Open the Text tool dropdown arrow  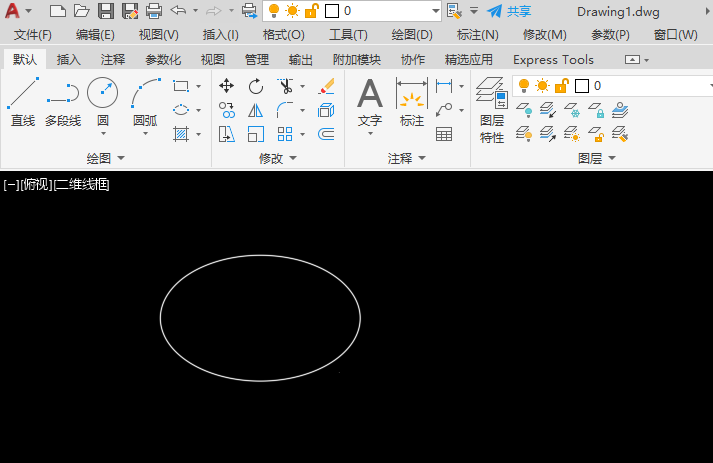370,134
